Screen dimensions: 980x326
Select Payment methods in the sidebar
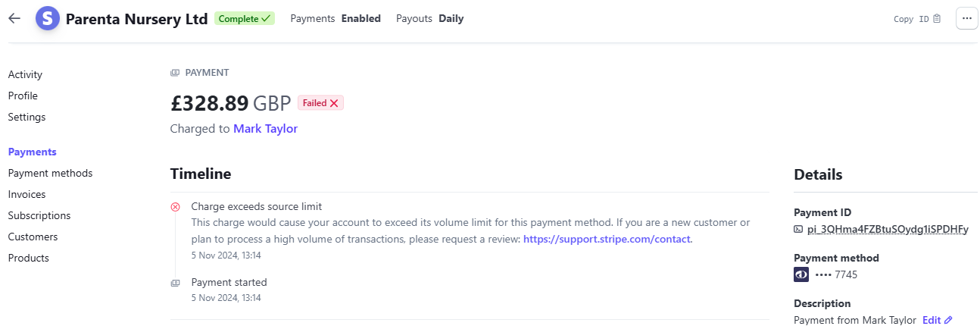point(50,173)
